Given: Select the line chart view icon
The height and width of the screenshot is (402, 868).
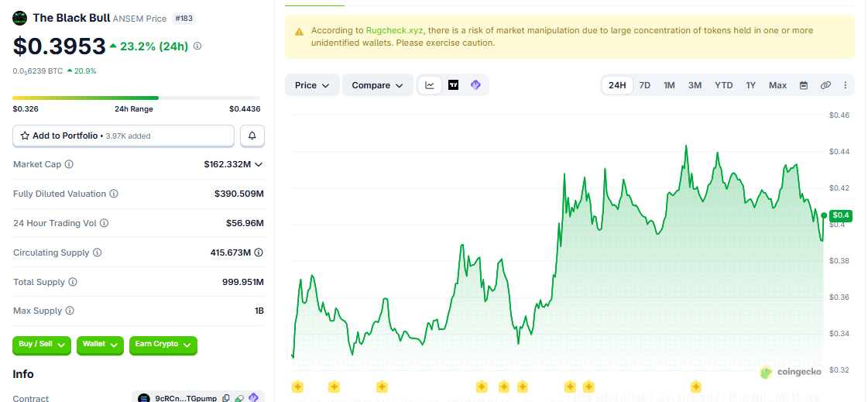Looking at the screenshot, I should click(x=430, y=85).
